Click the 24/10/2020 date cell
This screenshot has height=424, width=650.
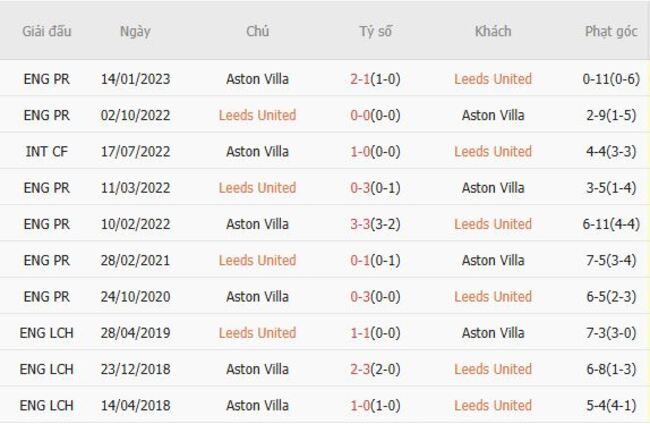coord(135,296)
